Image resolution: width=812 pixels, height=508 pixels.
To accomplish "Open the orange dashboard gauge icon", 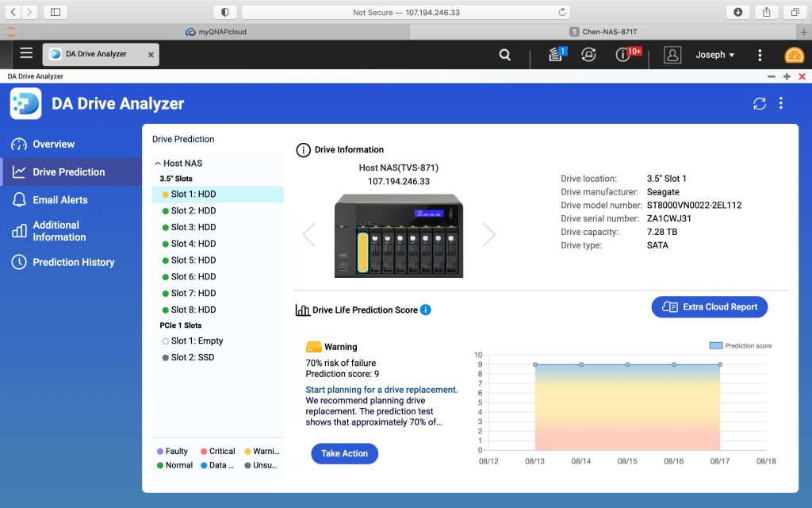I will [795, 55].
